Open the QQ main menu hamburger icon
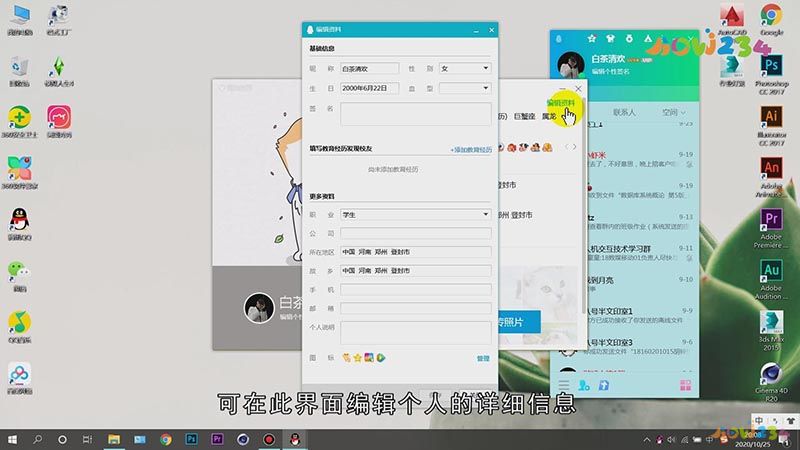The height and width of the screenshot is (450, 800). (x=564, y=385)
